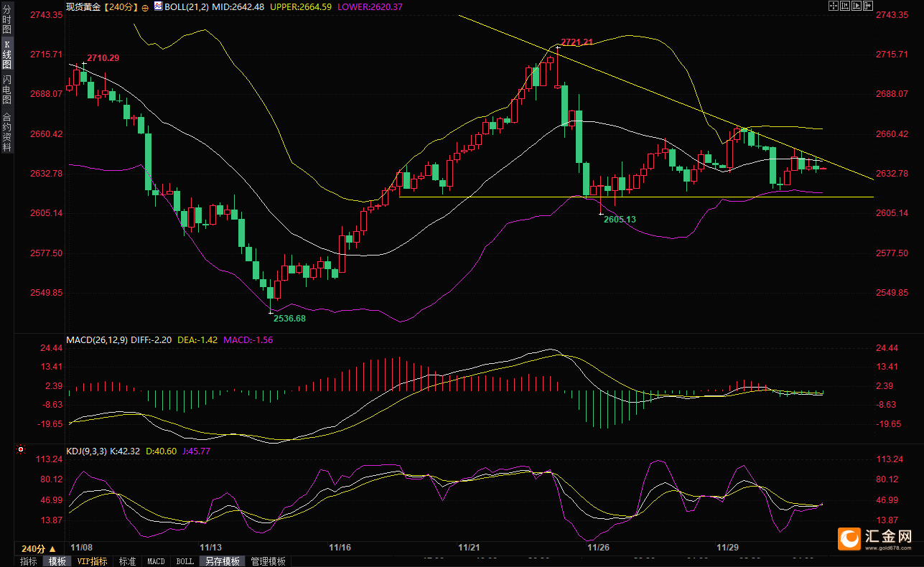This screenshot has height=567, width=924.
Task: Click the 另存模板 button
Action: pyautogui.click(x=223, y=561)
